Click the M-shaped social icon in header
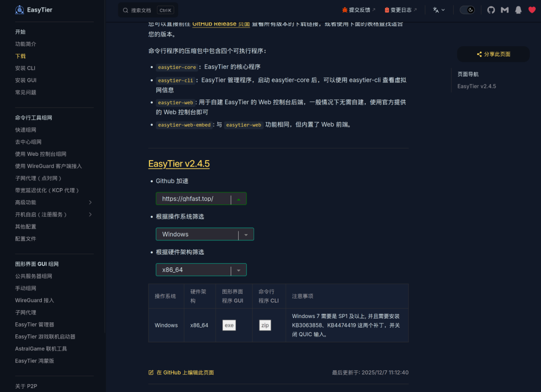541x392 pixels. 505,10
